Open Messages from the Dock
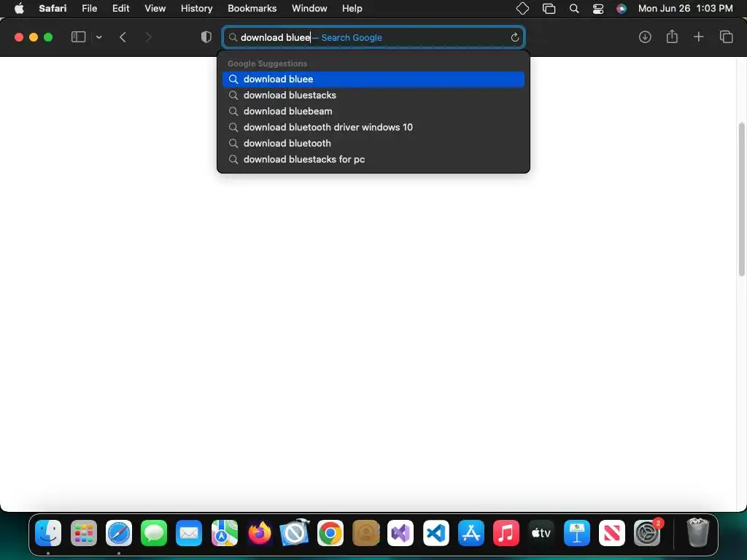This screenshot has height=560, width=747. tap(154, 533)
